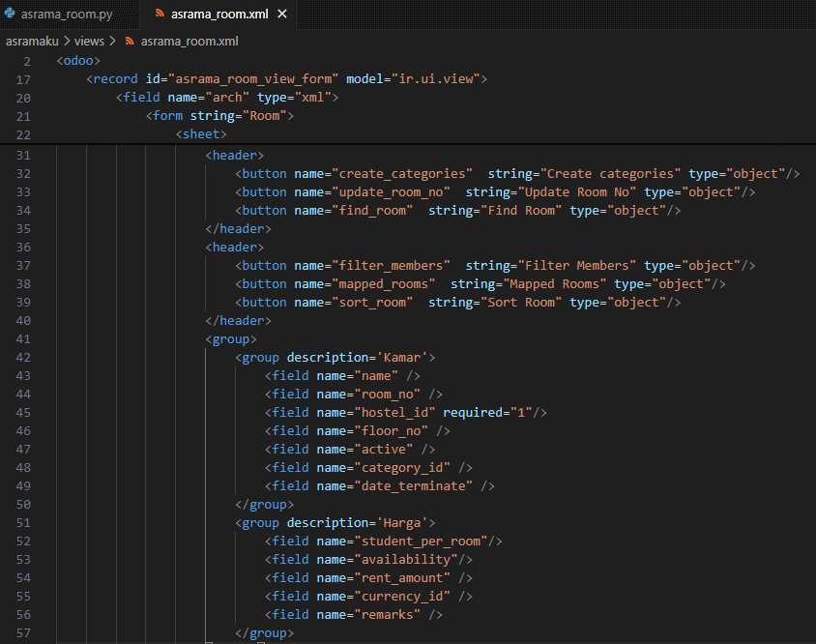This screenshot has height=644, width=816.
Task: Close the asrama_room.xml tab
Action: tap(282, 15)
